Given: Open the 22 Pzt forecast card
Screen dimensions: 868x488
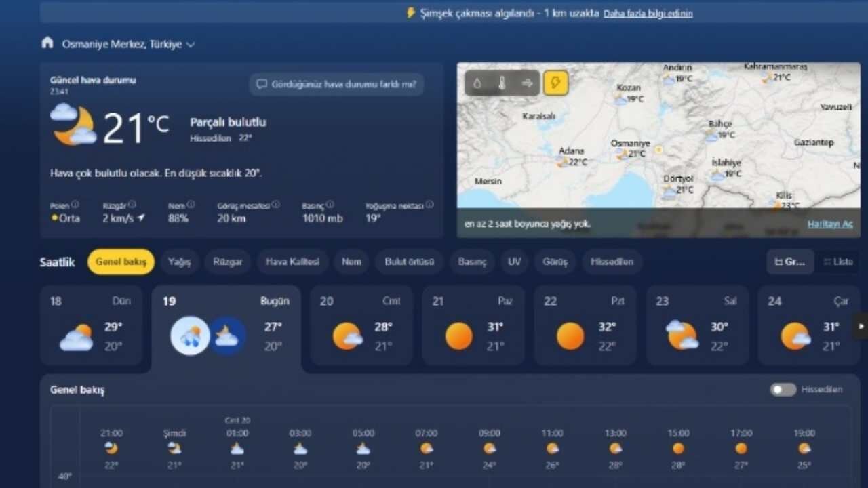Looking at the screenshot, I should pyautogui.click(x=585, y=325).
